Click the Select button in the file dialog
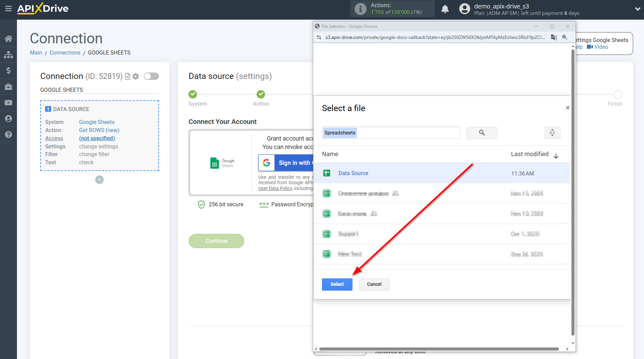644x359 pixels. pos(337,284)
